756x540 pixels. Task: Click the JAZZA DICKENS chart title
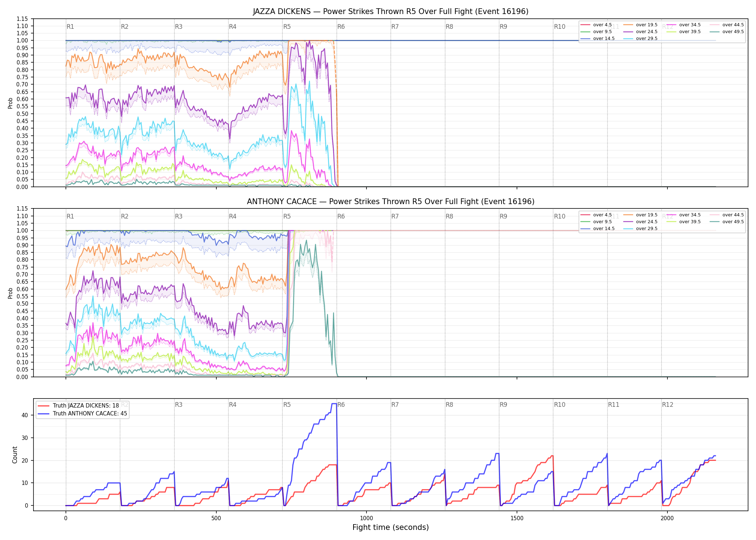391,12
